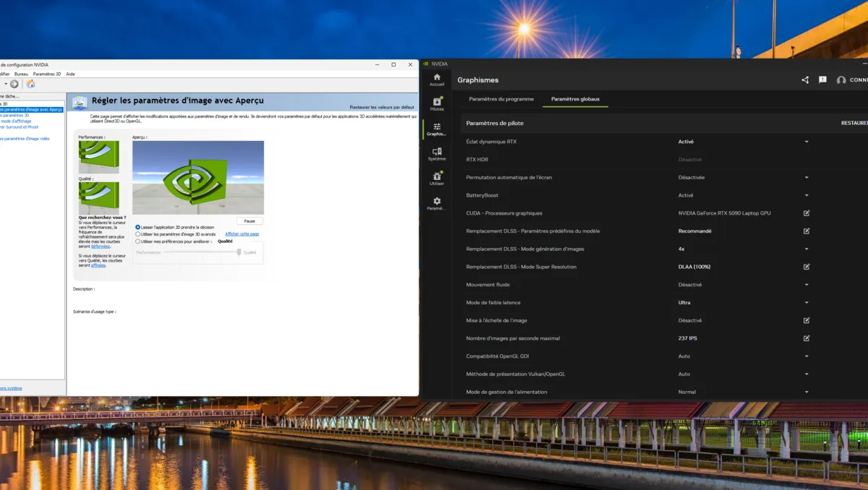Viewport: 868px width, 490px height.
Task: Open Système icon in NVIDIA sidebar
Action: (437, 152)
